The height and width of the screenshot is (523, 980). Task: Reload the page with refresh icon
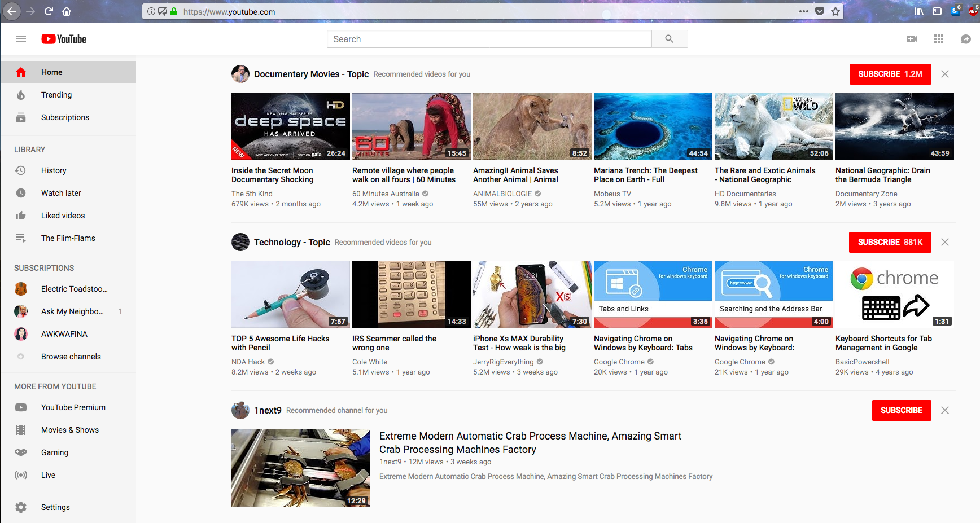[49, 11]
